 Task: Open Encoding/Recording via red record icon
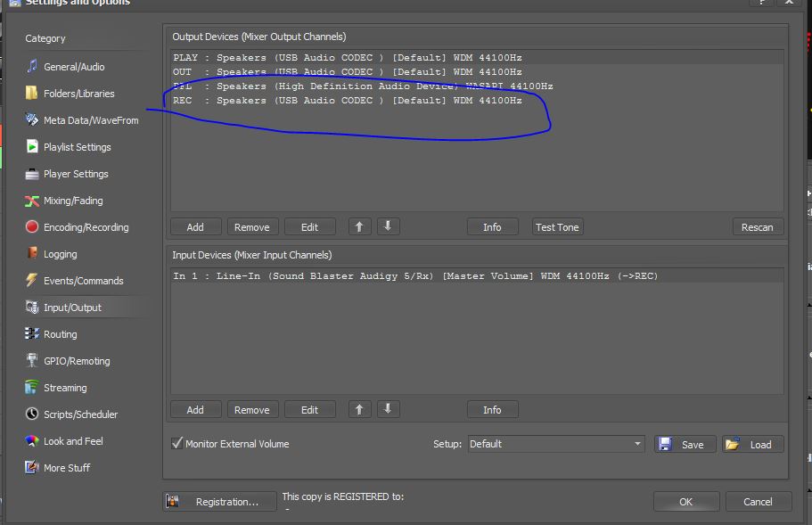32,227
